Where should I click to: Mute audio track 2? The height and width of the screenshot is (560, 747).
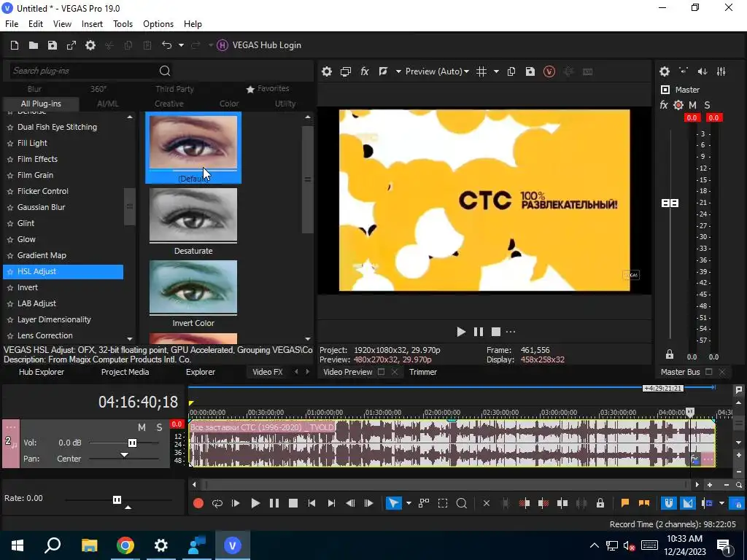coord(142,427)
